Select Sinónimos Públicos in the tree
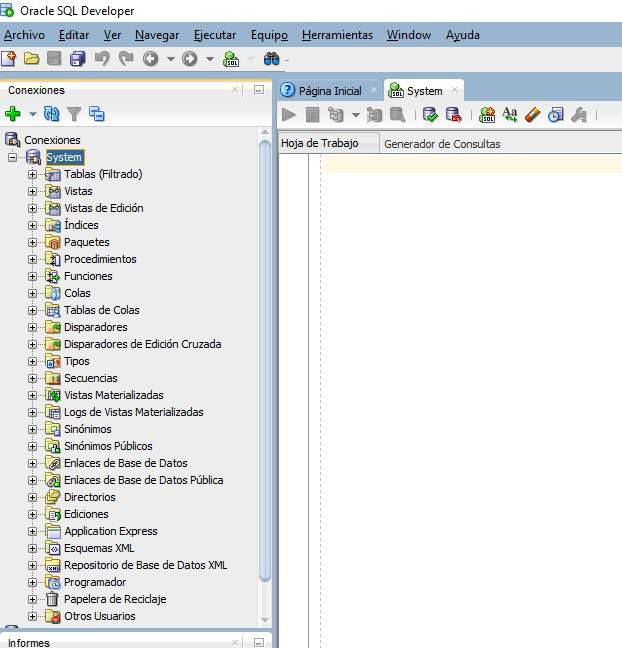The height and width of the screenshot is (648, 622). point(108,446)
